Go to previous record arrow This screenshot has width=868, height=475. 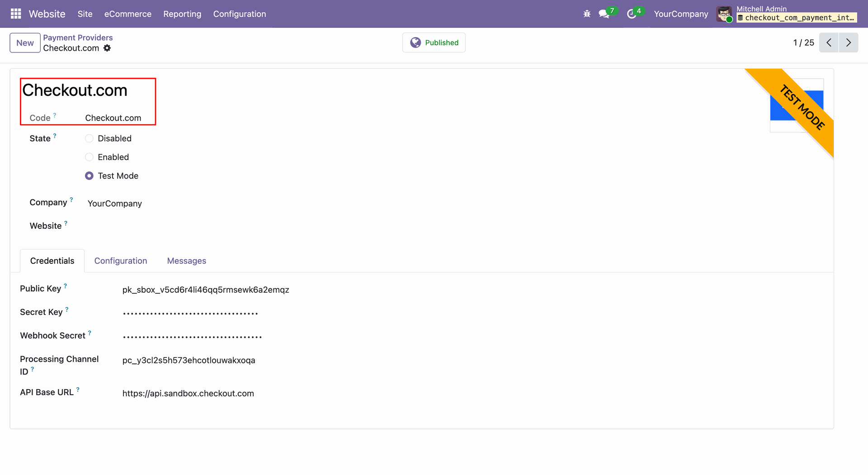pos(829,42)
